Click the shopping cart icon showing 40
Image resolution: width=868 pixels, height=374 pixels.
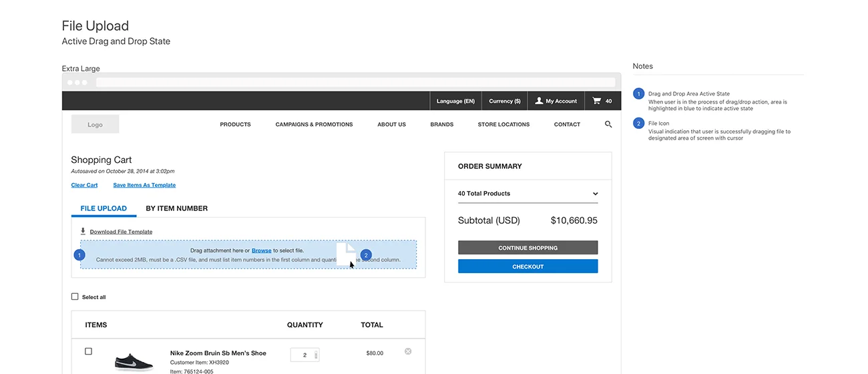tap(597, 101)
